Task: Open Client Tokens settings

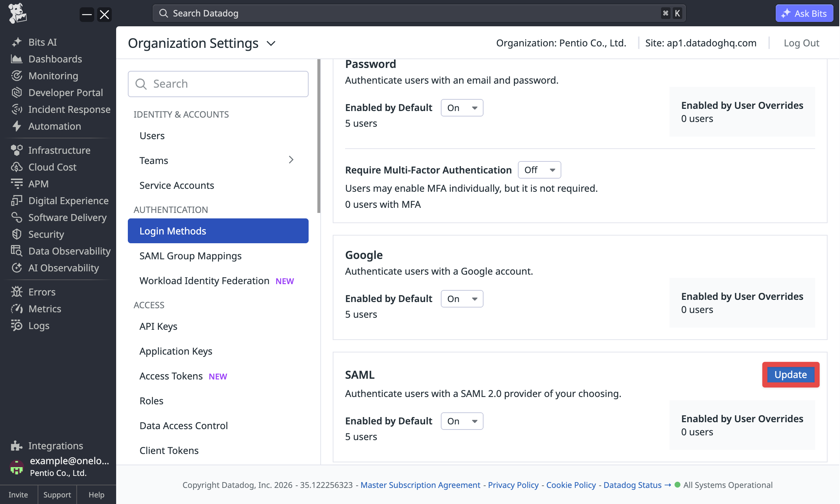Action: click(218, 451)
